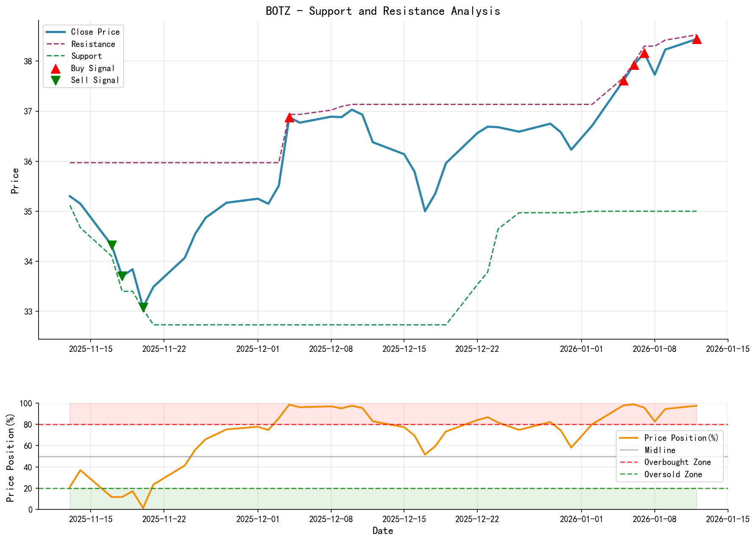The width and height of the screenshot is (756, 542).
Task: Select the chart title BOTZ Support and Resistance
Action: pyautogui.click(x=382, y=11)
